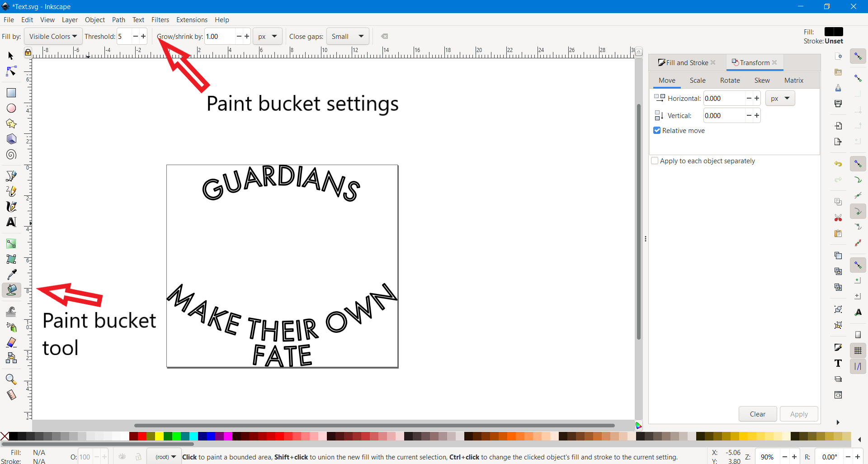868x464 pixels.
Task: Enable Apply to each object separately
Action: point(655,161)
